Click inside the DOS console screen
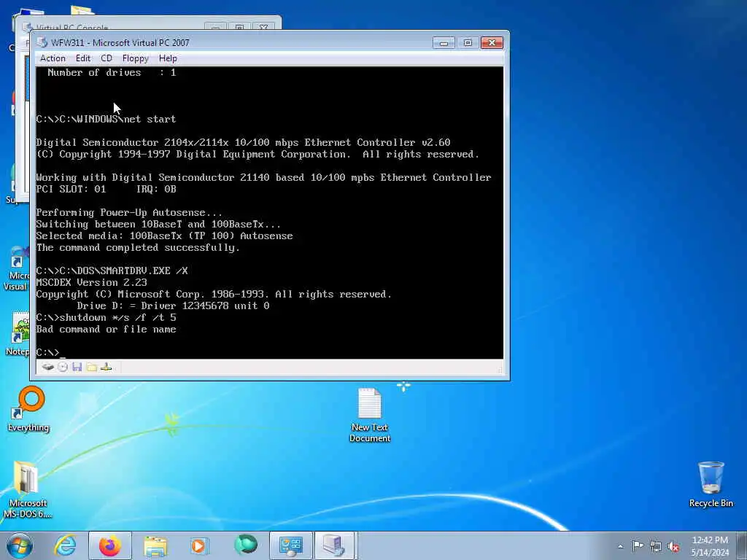 pyautogui.click(x=270, y=212)
